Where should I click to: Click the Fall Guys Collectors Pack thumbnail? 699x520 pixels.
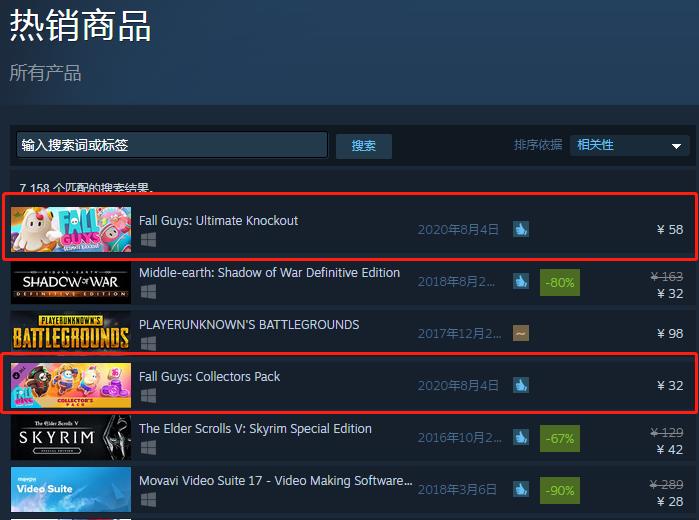tap(71, 385)
